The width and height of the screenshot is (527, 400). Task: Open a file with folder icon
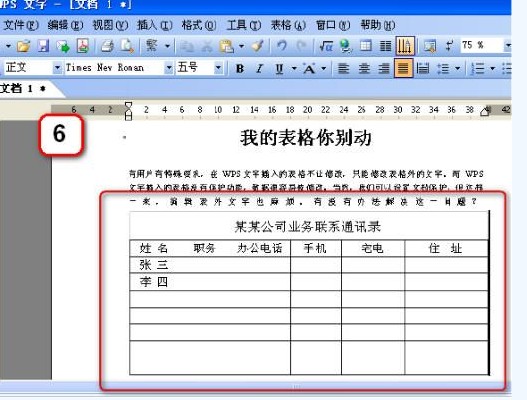[24, 46]
